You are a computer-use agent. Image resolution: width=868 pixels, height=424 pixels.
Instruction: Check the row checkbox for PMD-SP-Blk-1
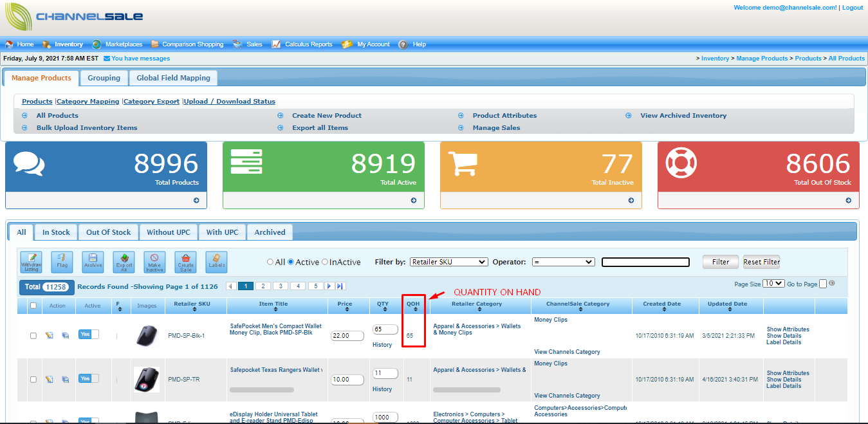tap(33, 335)
